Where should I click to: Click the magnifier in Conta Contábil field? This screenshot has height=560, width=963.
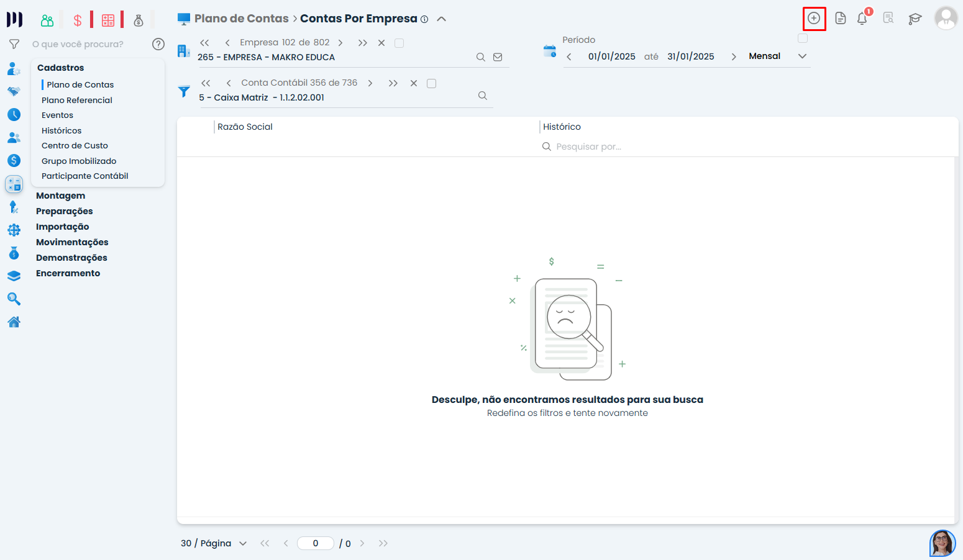click(x=483, y=96)
